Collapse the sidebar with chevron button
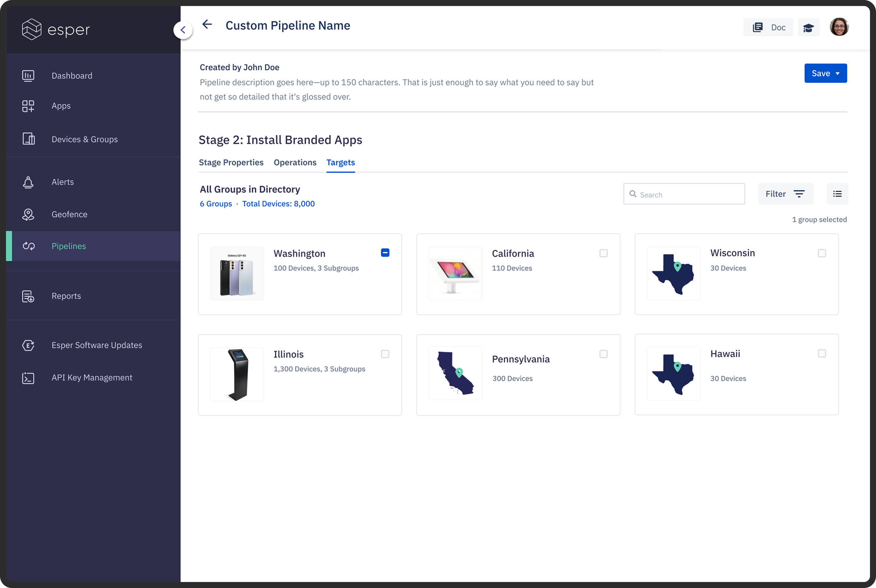This screenshot has width=876, height=588. [183, 30]
